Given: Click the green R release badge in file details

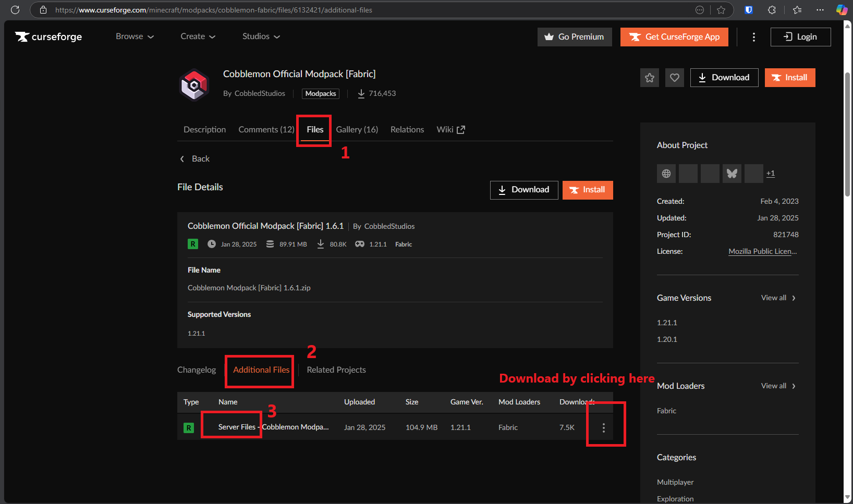Looking at the screenshot, I should pyautogui.click(x=193, y=244).
